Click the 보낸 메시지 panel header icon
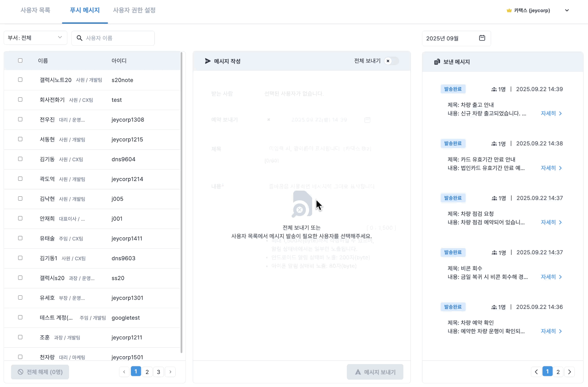This screenshot has height=387, width=588. click(437, 62)
